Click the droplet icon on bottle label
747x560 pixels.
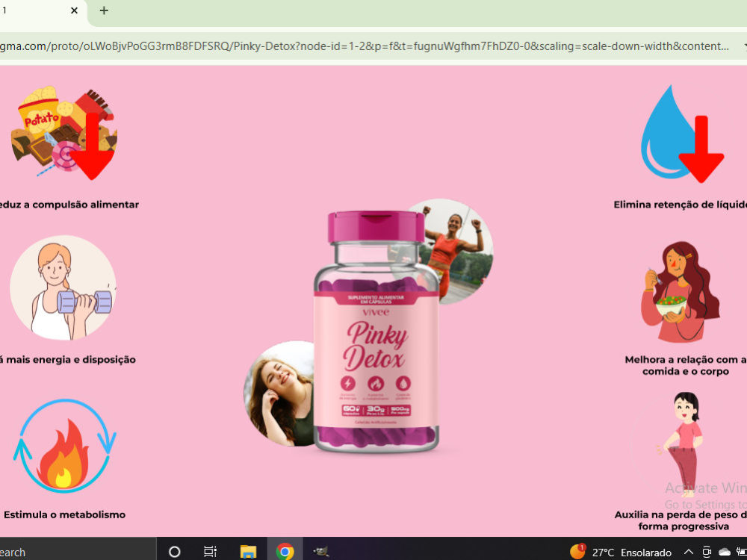[403, 383]
